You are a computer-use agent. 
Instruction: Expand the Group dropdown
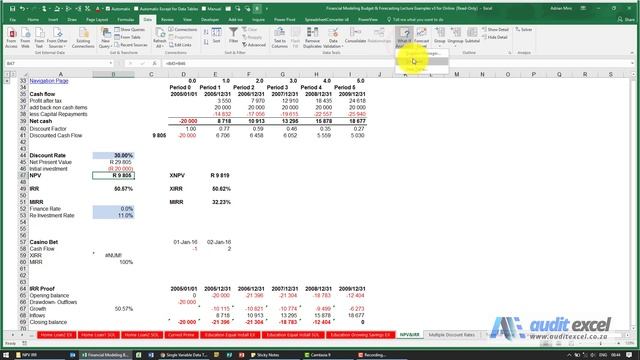click(x=440, y=38)
